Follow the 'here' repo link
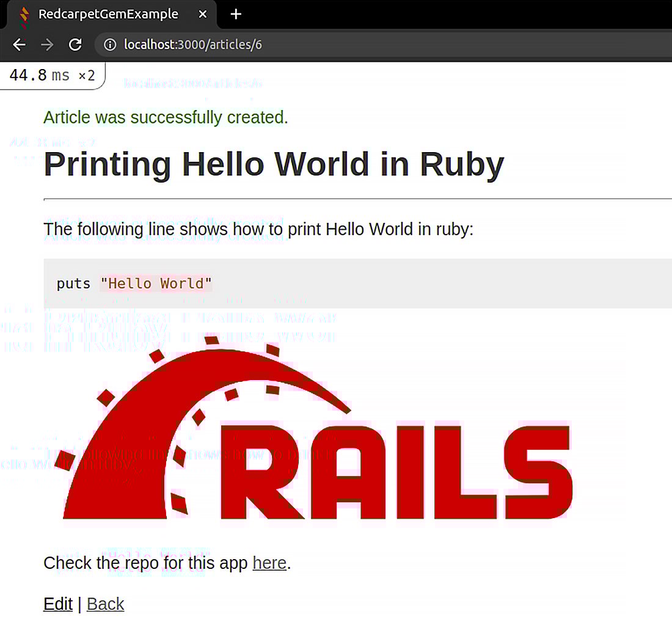Image resolution: width=672 pixels, height=644 pixels. tap(269, 563)
